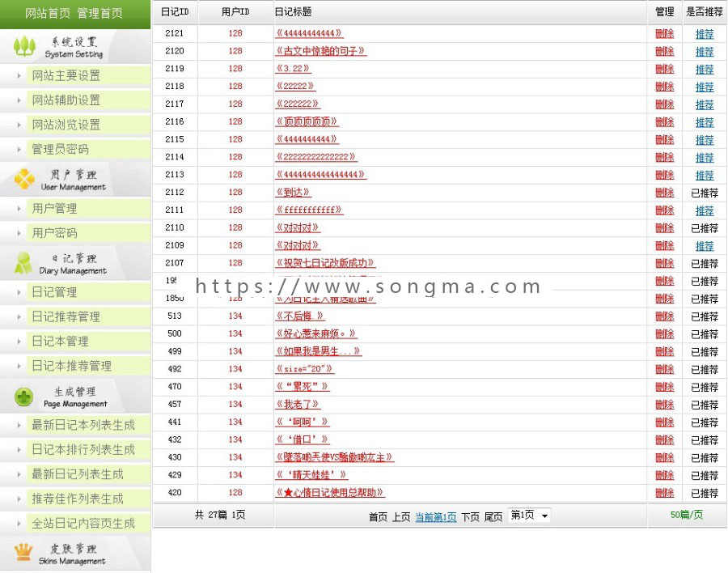Click the 50篇/页 per-page text
Image resolution: width=728 pixels, height=573 pixels.
coord(687,515)
